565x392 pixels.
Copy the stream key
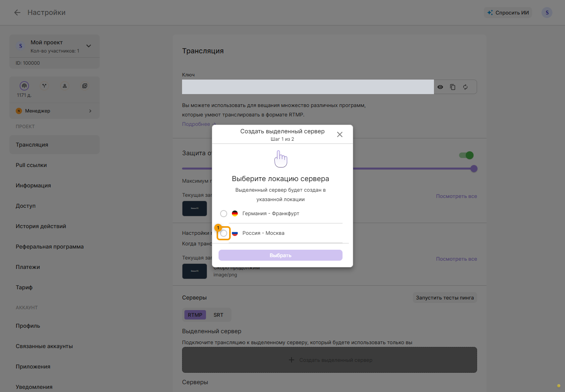tap(453, 87)
